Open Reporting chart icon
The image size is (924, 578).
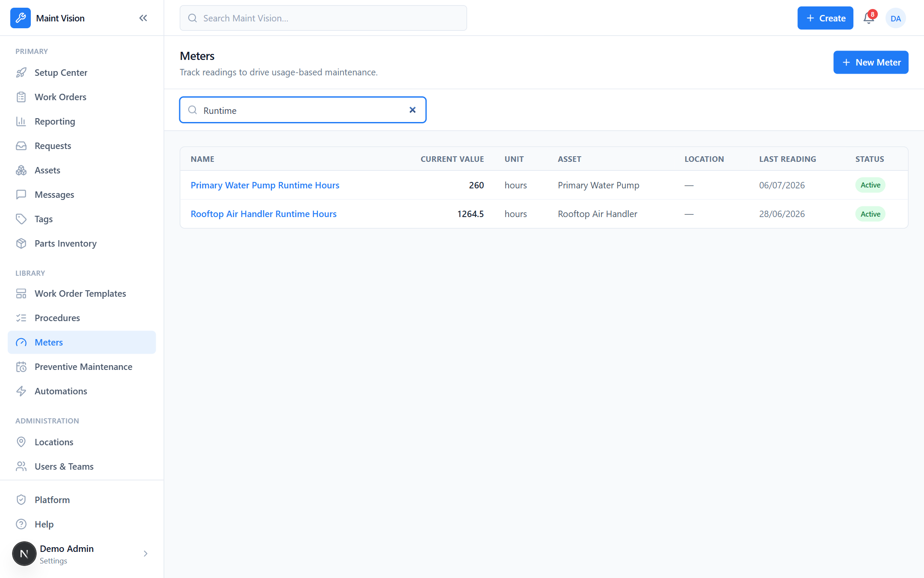tap(21, 122)
